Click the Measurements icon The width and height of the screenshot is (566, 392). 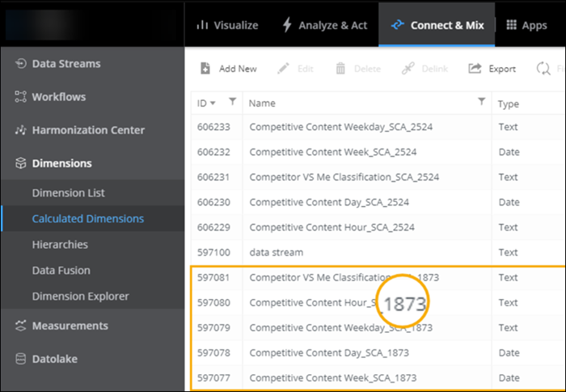[x=20, y=326]
